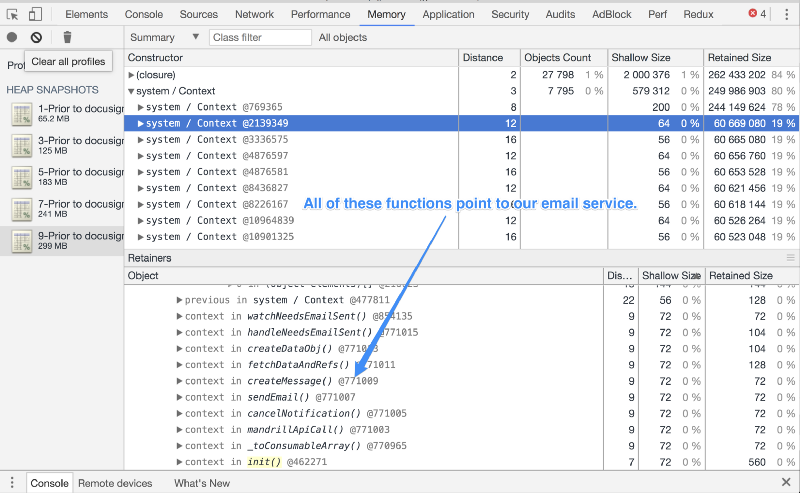Open the DevTools three-dot menu

(x=786, y=15)
